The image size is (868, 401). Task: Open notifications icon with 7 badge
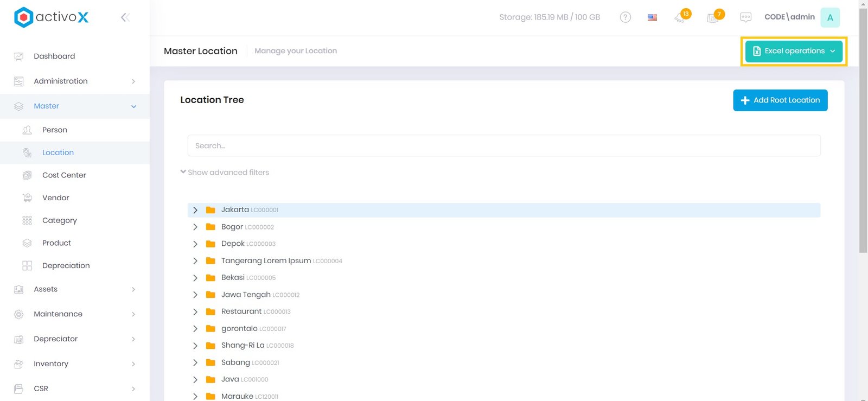click(x=713, y=17)
